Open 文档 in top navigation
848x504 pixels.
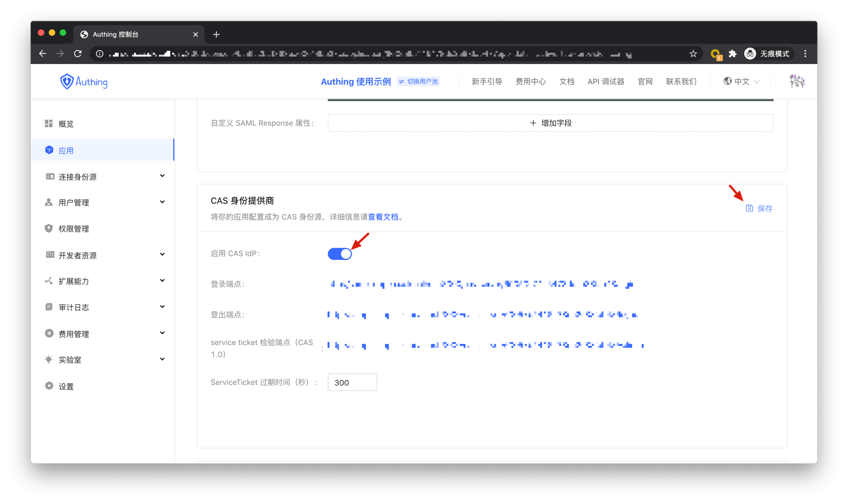click(x=567, y=82)
